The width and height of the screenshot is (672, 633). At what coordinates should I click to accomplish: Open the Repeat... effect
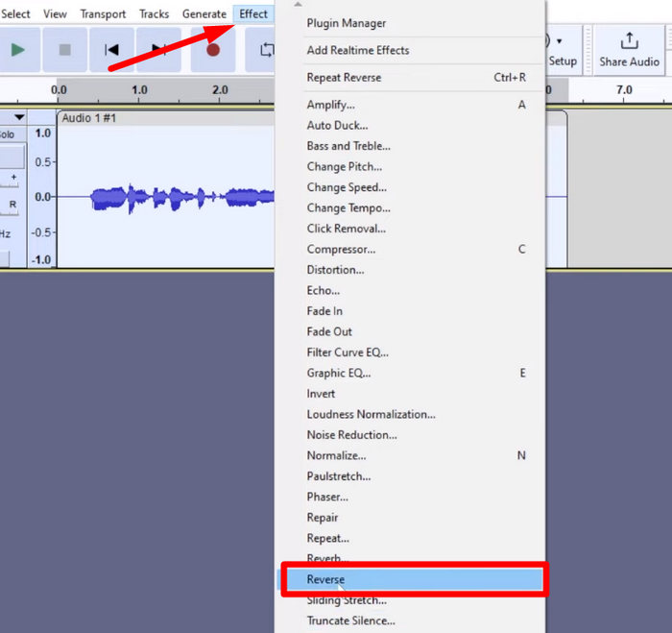[410, 538]
